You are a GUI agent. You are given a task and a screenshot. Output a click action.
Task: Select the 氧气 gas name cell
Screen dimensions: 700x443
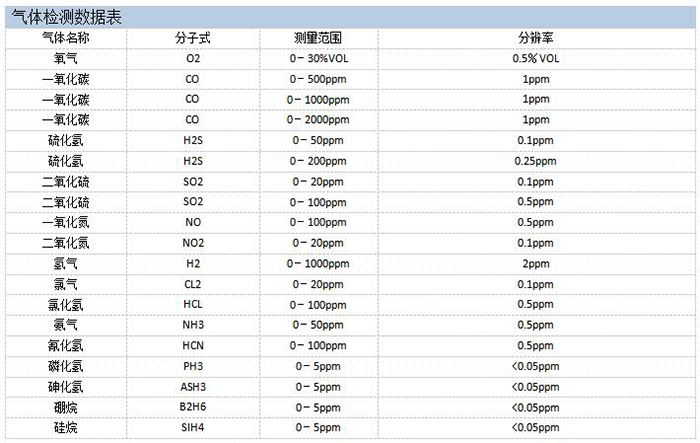(x=65, y=58)
